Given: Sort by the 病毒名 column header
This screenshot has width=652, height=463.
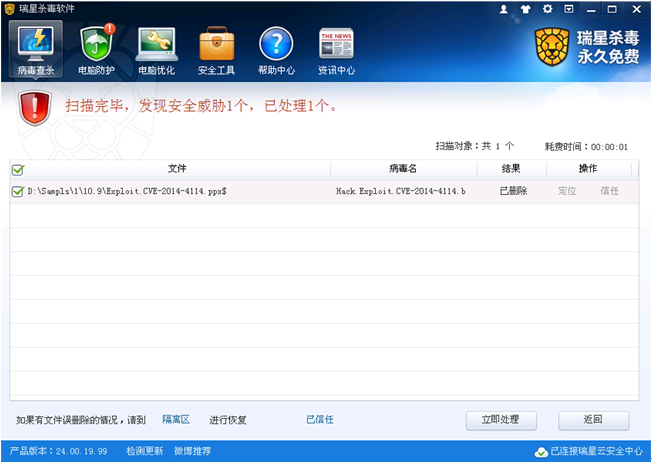Looking at the screenshot, I should pos(403,168).
